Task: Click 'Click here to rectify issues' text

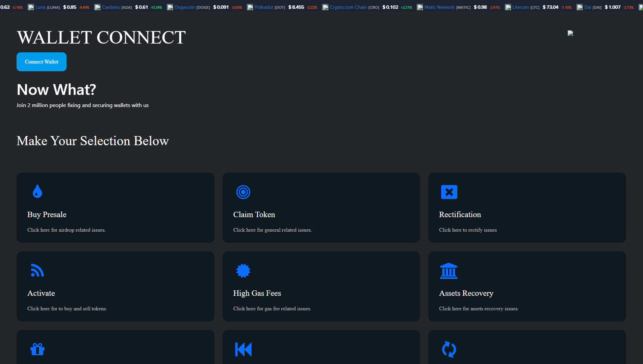Action: [x=468, y=230]
